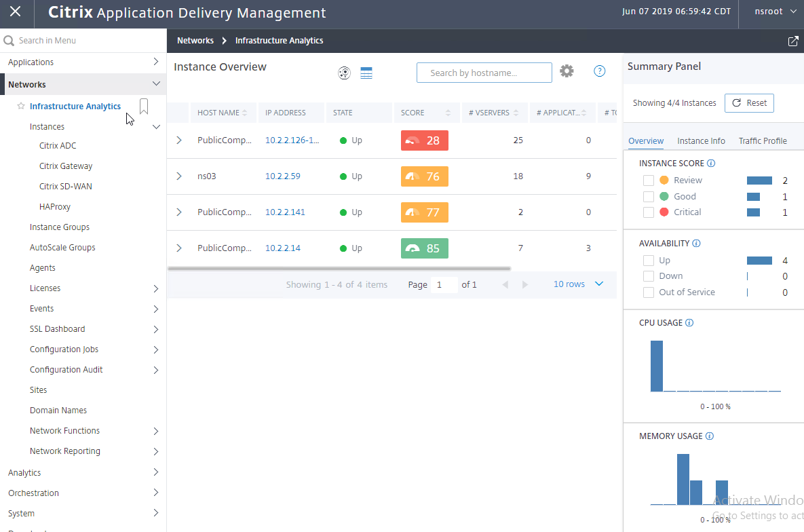Reset the Summary Panel filters
This screenshot has width=804, height=532.
pos(749,103)
